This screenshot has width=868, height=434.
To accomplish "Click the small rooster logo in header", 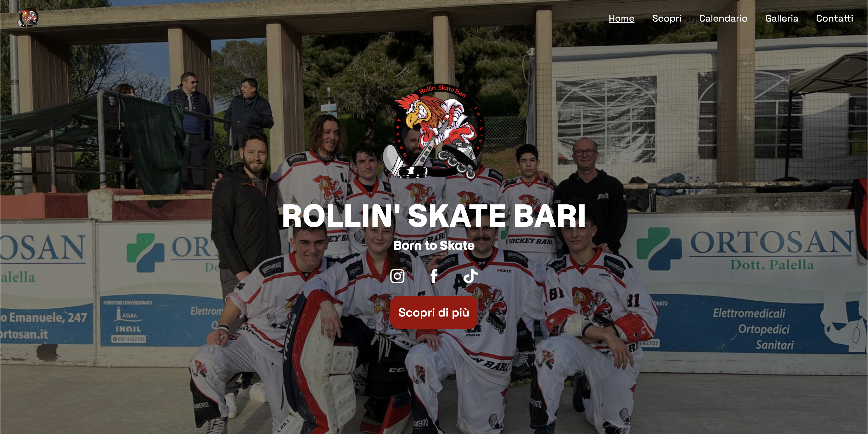I will [28, 18].
